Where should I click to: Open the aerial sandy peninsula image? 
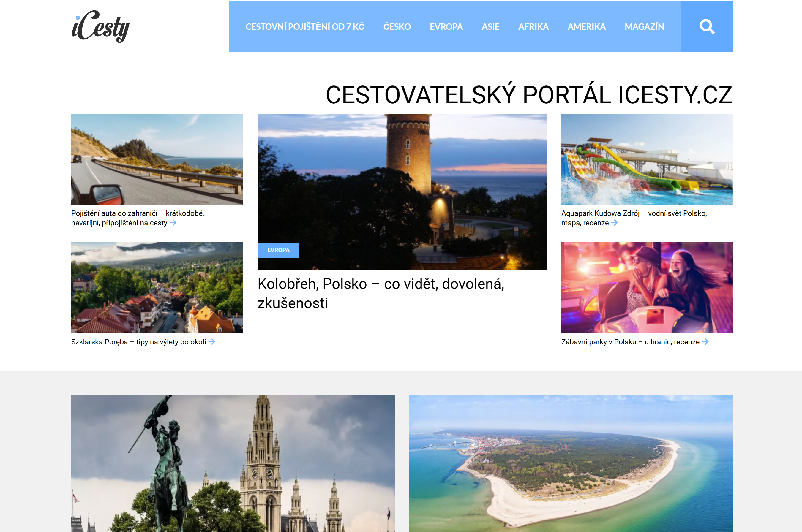tap(571, 463)
